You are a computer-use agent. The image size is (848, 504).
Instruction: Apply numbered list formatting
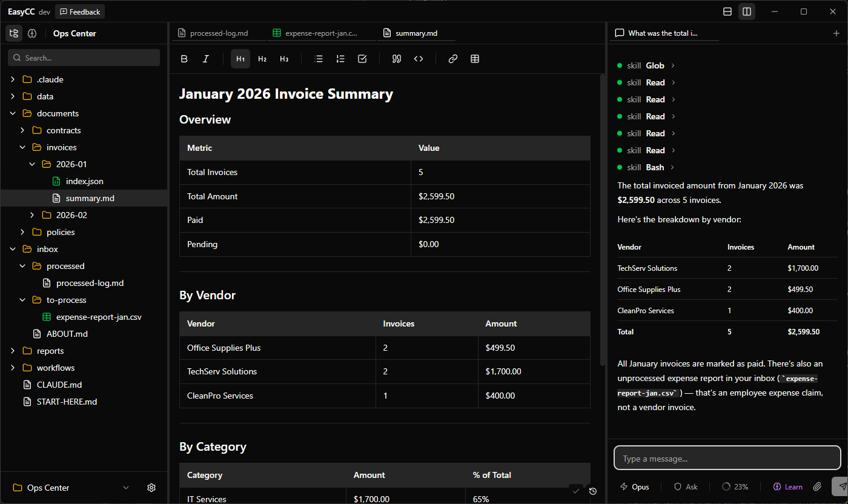pyautogui.click(x=340, y=59)
